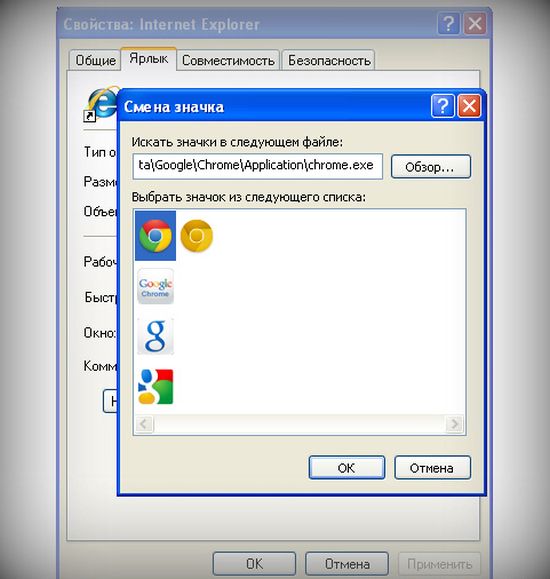Close the Смена значка dialog
Viewport: 550px width, 579px height.
(469, 106)
